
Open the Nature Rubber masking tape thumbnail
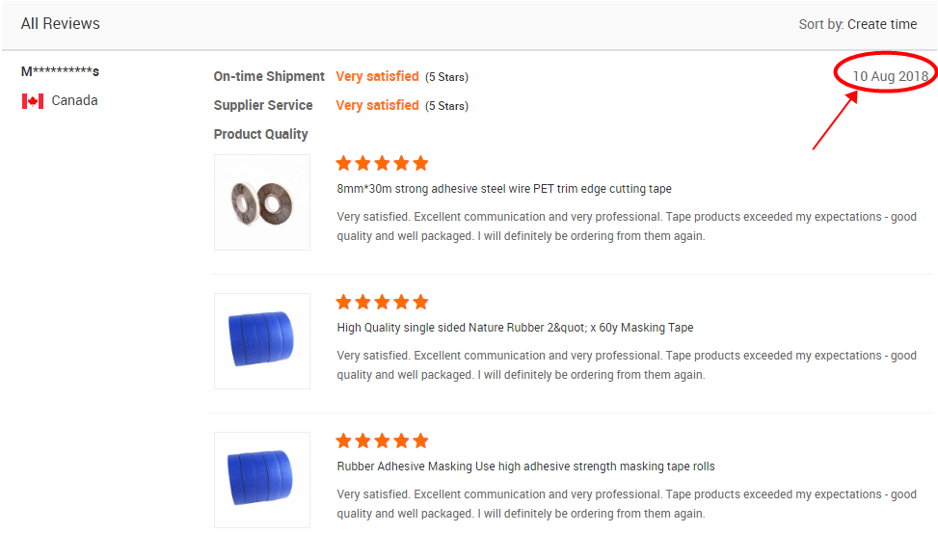pos(262,341)
